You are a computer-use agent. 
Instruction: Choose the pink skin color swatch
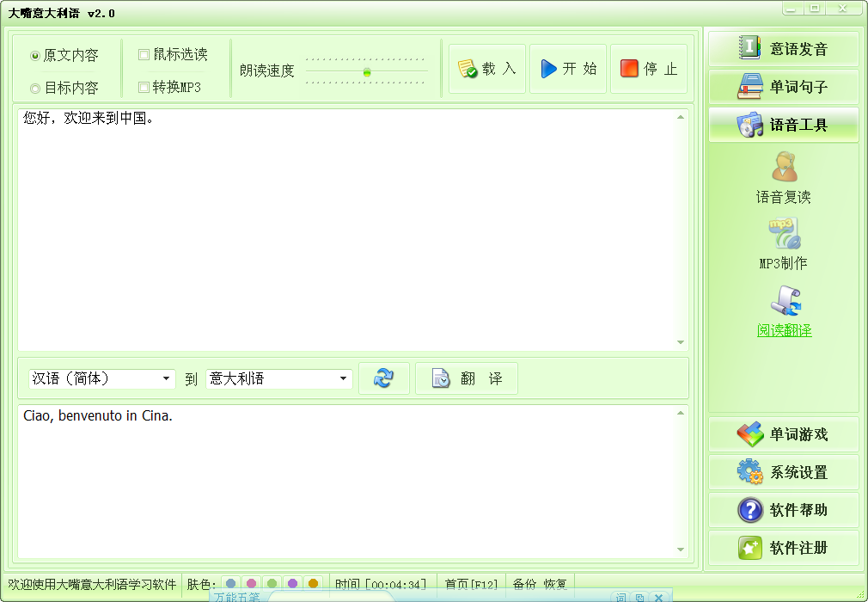coord(251,583)
